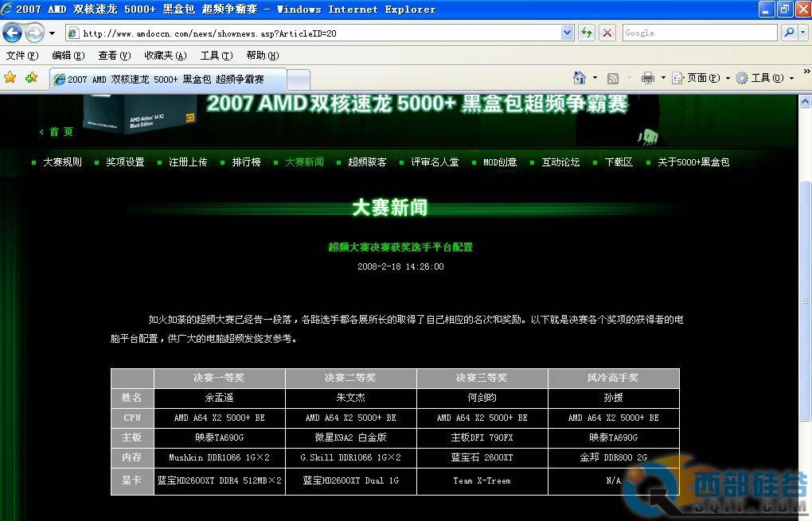Open the 文件(F) menu

click(22, 56)
